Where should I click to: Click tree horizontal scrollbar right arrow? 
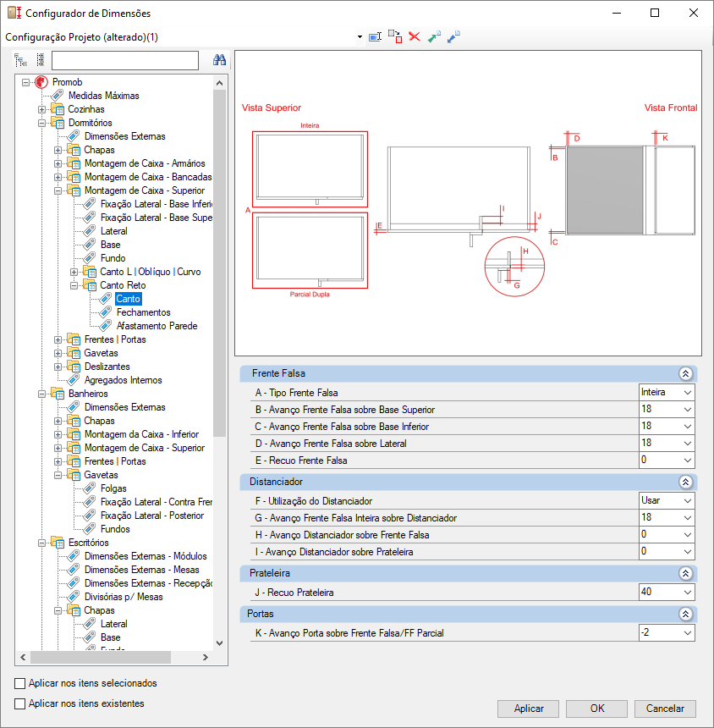pos(206,658)
